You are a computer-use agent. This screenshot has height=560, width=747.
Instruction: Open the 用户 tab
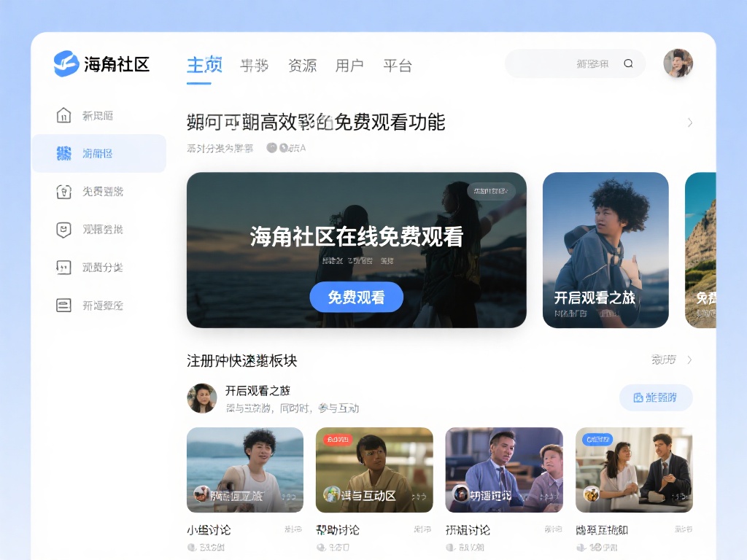(x=349, y=65)
